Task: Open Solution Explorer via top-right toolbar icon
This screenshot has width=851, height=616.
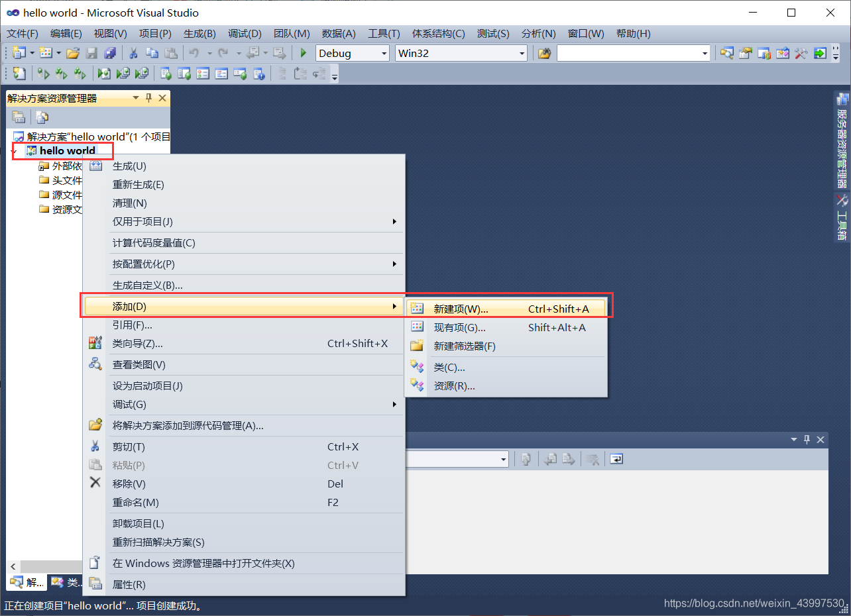Action: (x=727, y=53)
